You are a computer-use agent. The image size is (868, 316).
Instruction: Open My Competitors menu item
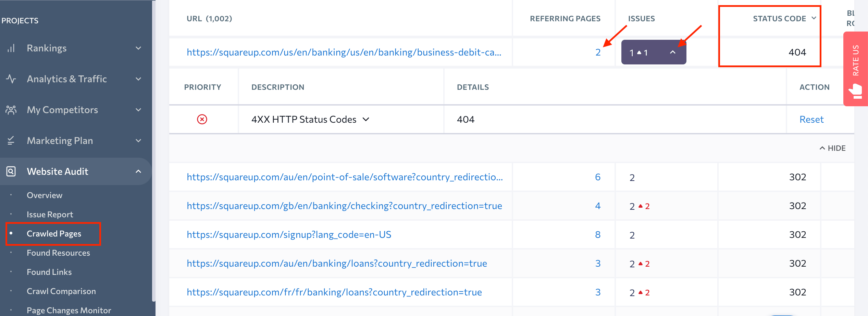pyautogui.click(x=62, y=110)
